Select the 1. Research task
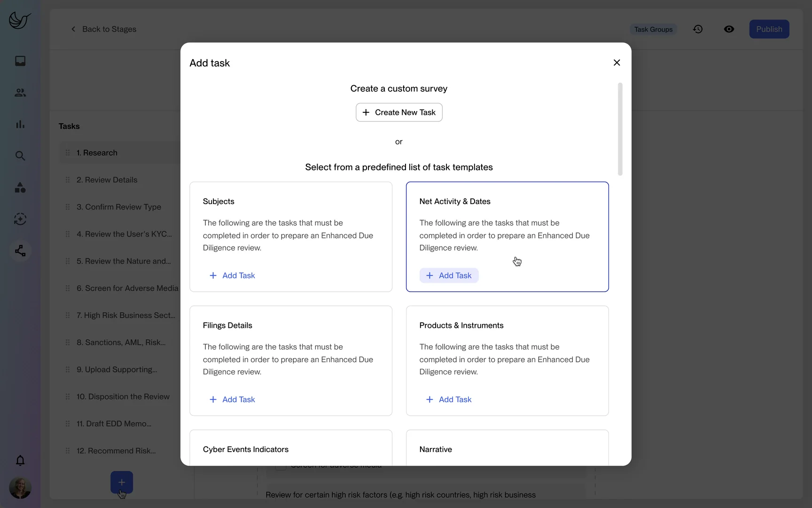Viewport: 812px width, 508px height. [x=120, y=153]
